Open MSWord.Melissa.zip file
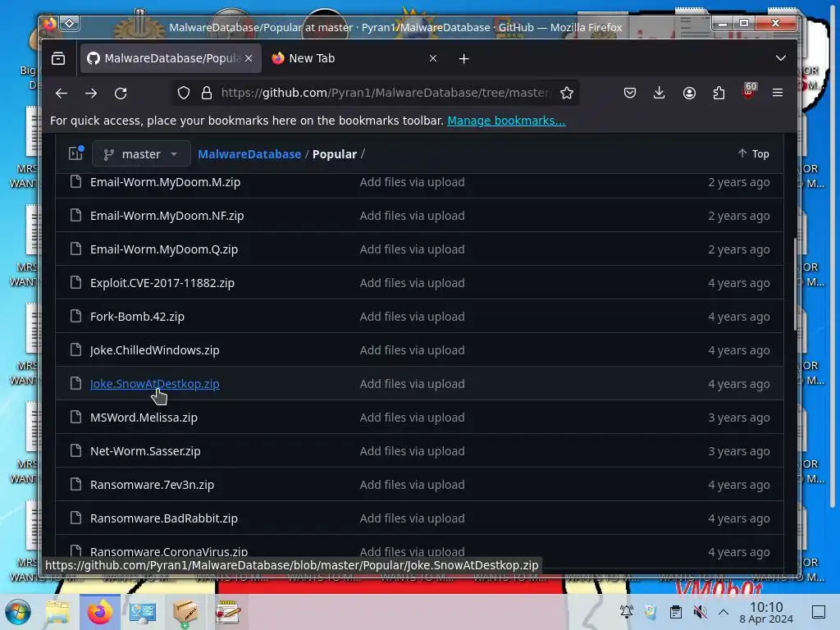The width and height of the screenshot is (840, 630). click(x=144, y=418)
